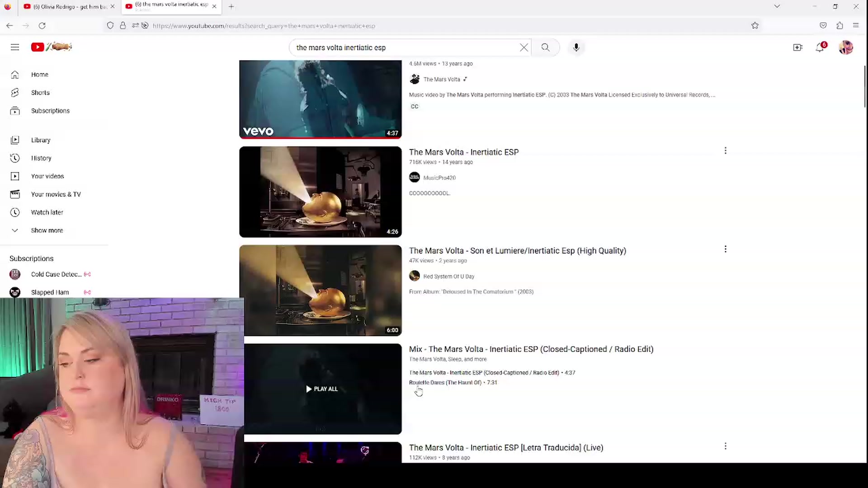Click inside the YouTube search field
The width and height of the screenshot is (868, 488).
pos(405,47)
